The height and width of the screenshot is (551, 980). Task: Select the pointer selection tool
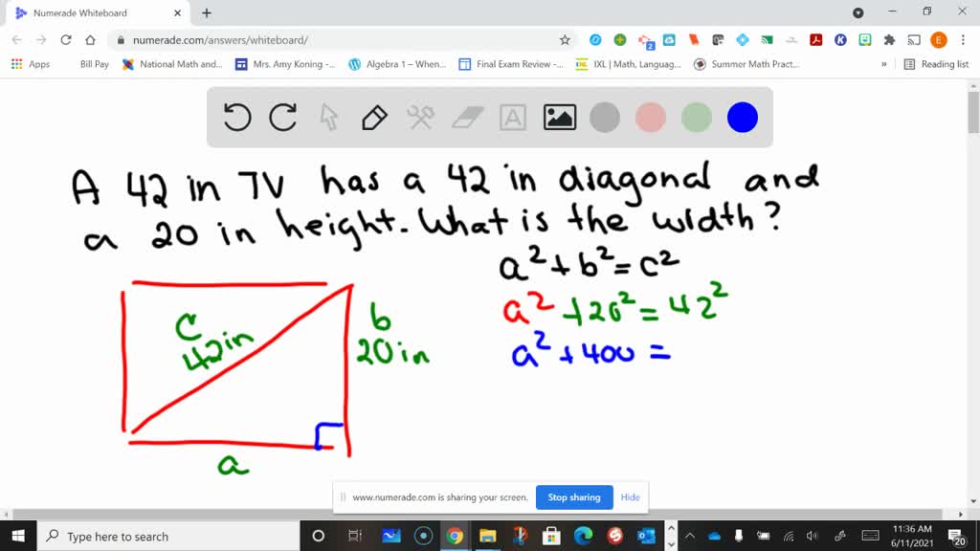328,118
